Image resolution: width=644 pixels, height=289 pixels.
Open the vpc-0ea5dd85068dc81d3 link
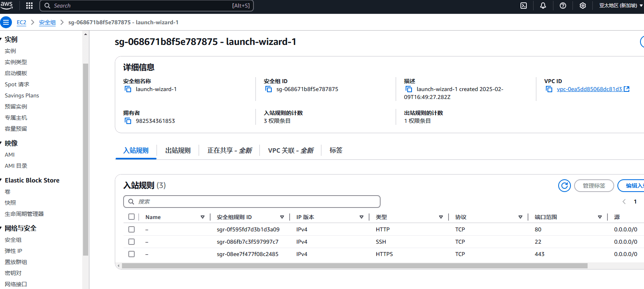point(589,89)
